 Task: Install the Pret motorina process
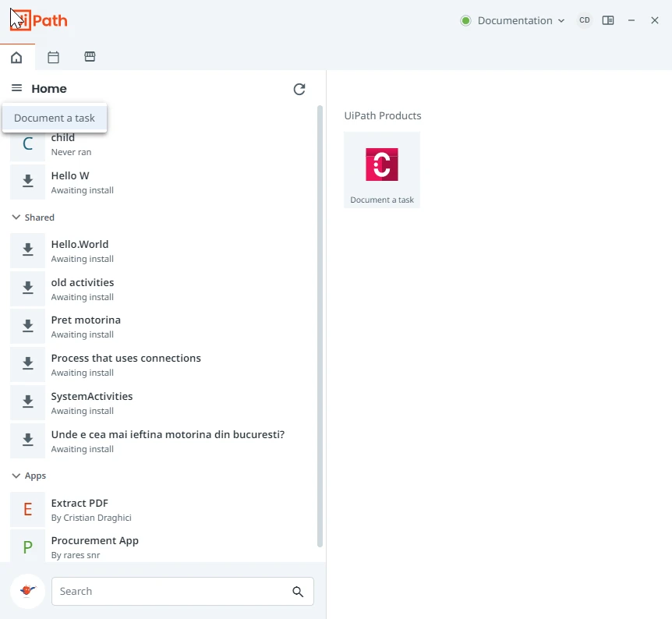click(x=27, y=327)
